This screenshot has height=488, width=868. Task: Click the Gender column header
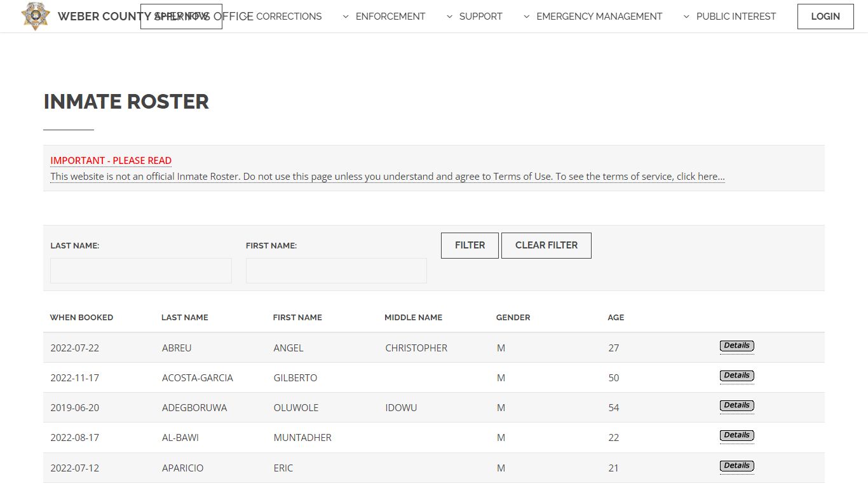coord(513,317)
